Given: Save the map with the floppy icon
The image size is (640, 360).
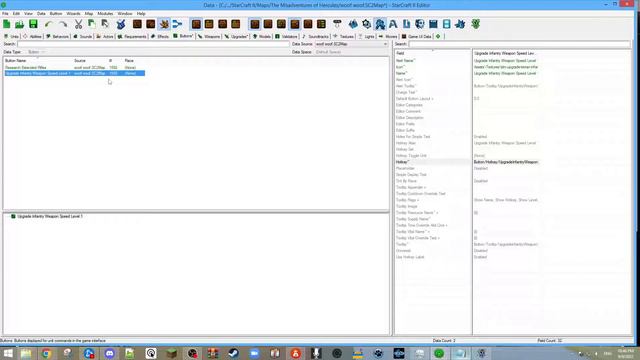Looking at the screenshot, I should pos(33,24).
